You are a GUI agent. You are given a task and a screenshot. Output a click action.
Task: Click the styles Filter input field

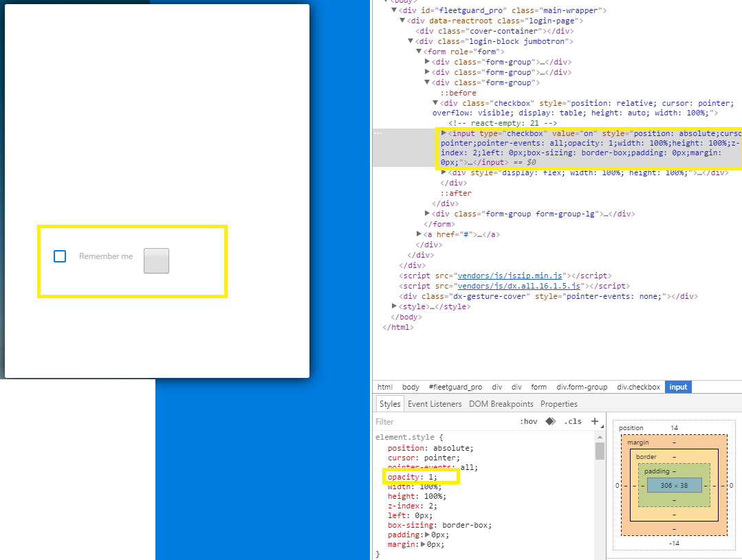[445, 421]
